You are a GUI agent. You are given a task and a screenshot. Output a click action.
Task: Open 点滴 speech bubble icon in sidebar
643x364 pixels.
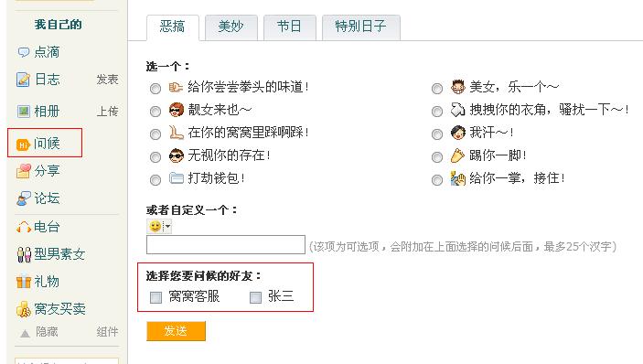24,52
